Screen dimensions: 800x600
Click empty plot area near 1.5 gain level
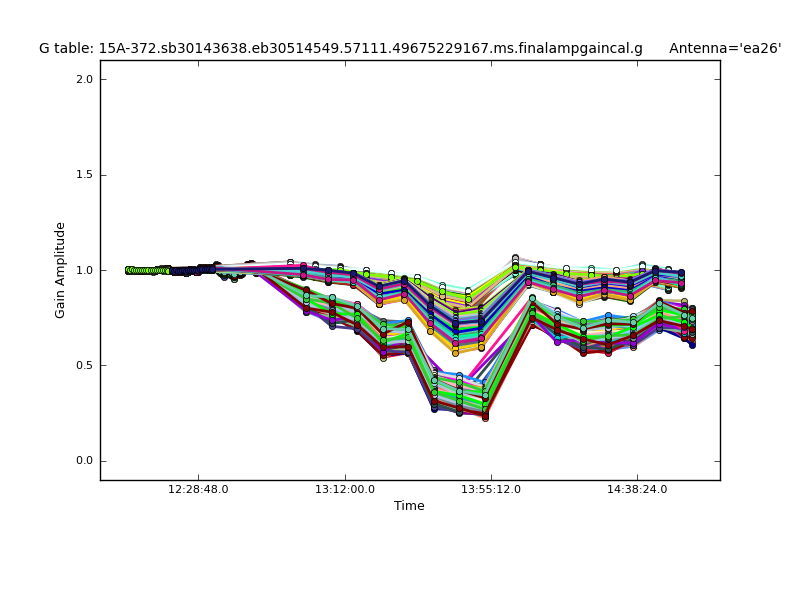[x=400, y=175]
